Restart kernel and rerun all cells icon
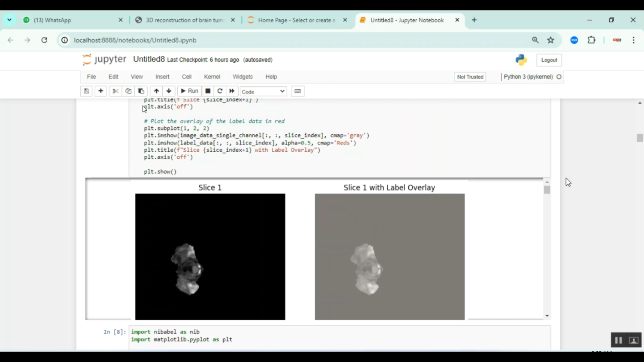 point(232,91)
